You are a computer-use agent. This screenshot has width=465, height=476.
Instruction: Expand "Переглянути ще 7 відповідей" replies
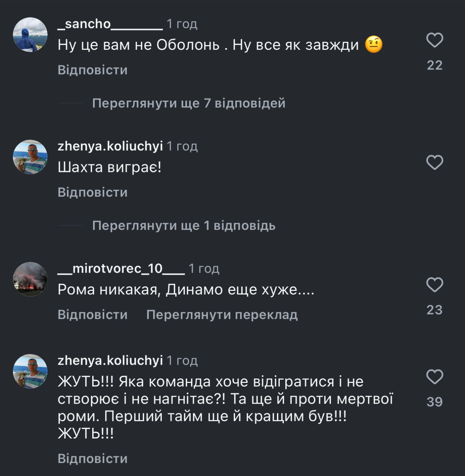tap(189, 103)
